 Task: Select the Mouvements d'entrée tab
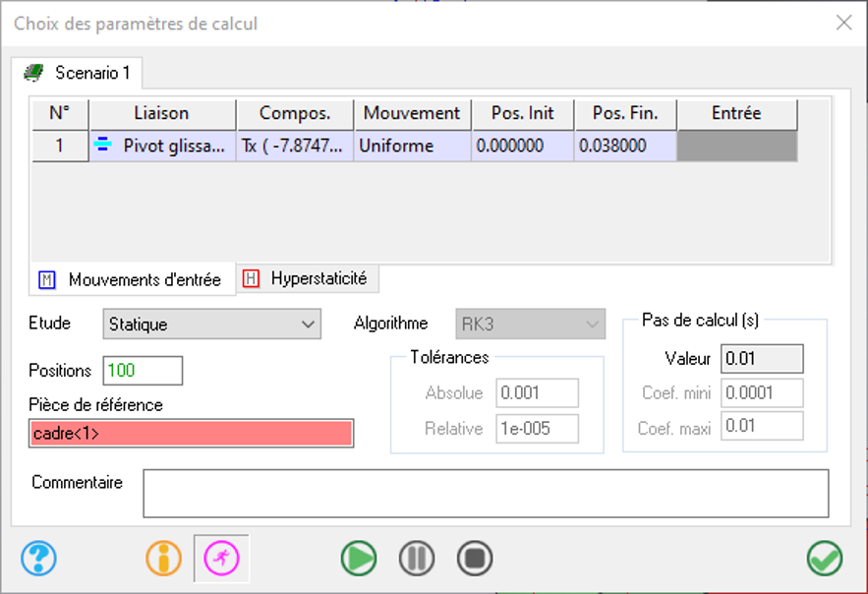pyautogui.click(x=133, y=280)
